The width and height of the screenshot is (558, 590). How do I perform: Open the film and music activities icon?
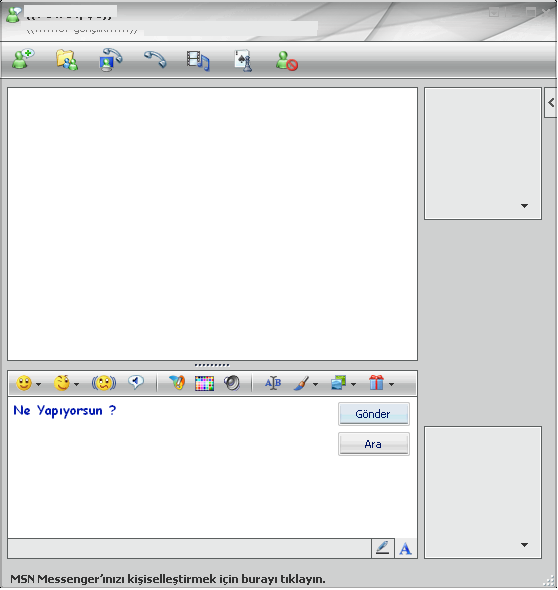click(x=198, y=61)
